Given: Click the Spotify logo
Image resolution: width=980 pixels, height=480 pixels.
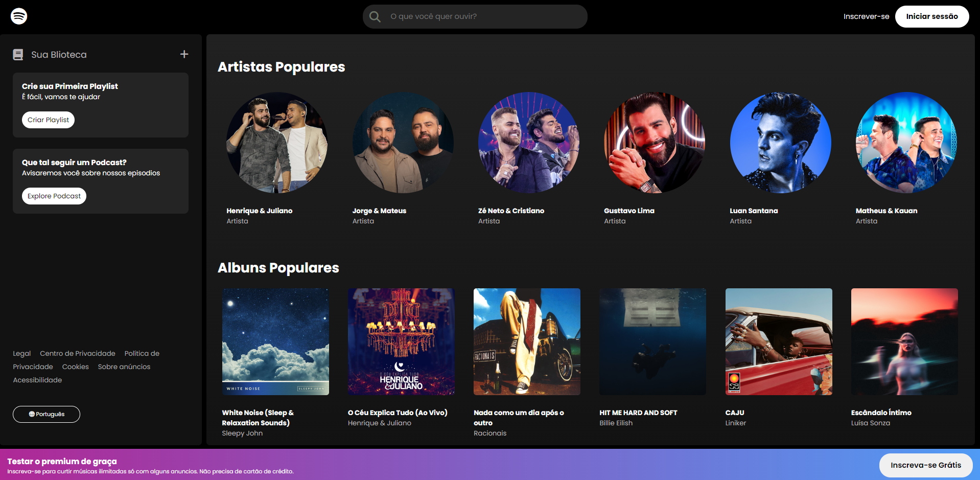Looking at the screenshot, I should point(18,16).
